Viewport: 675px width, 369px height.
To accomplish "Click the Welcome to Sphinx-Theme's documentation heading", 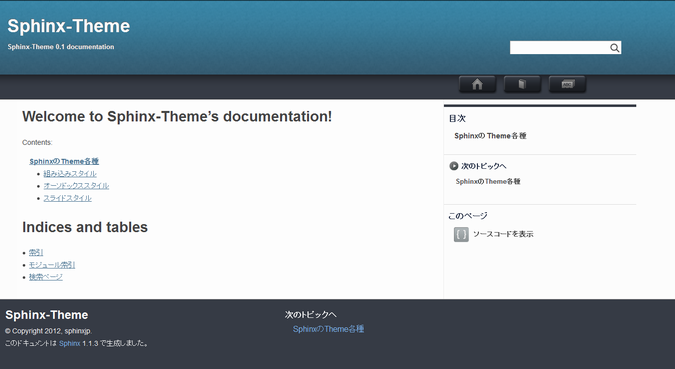I will tap(177, 116).
